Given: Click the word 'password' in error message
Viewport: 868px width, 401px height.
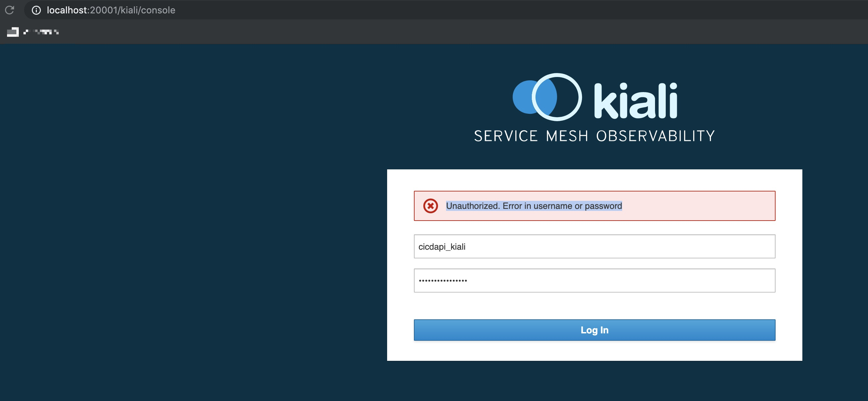Looking at the screenshot, I should tap(603, 206).
